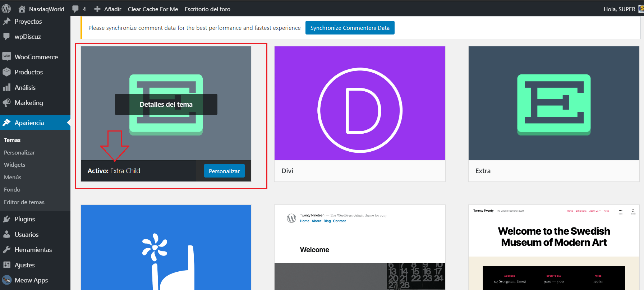This screenshot has height=290, width=644.
Task: Click the Proyectos pushpin icon
Action: pos(6,22)
